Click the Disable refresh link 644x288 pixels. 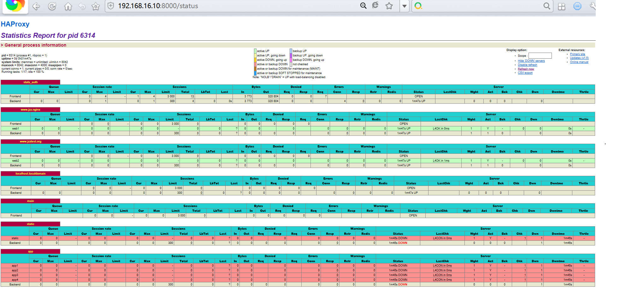(x=527, y=65)
